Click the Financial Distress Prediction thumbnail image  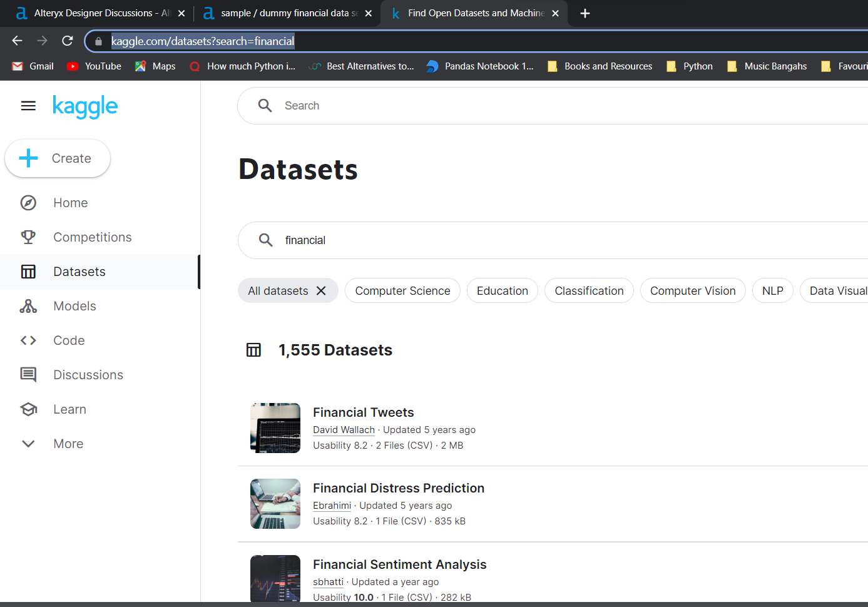[275, 504]
